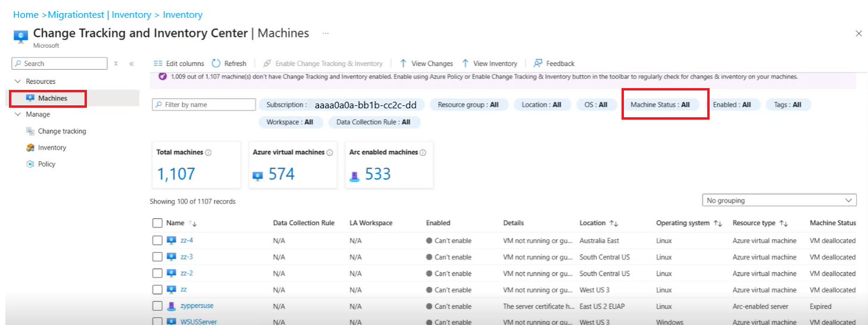868x325 pixels.
Task: Click the Inventory box icon in sidebar
Action: tap(30, 148)
